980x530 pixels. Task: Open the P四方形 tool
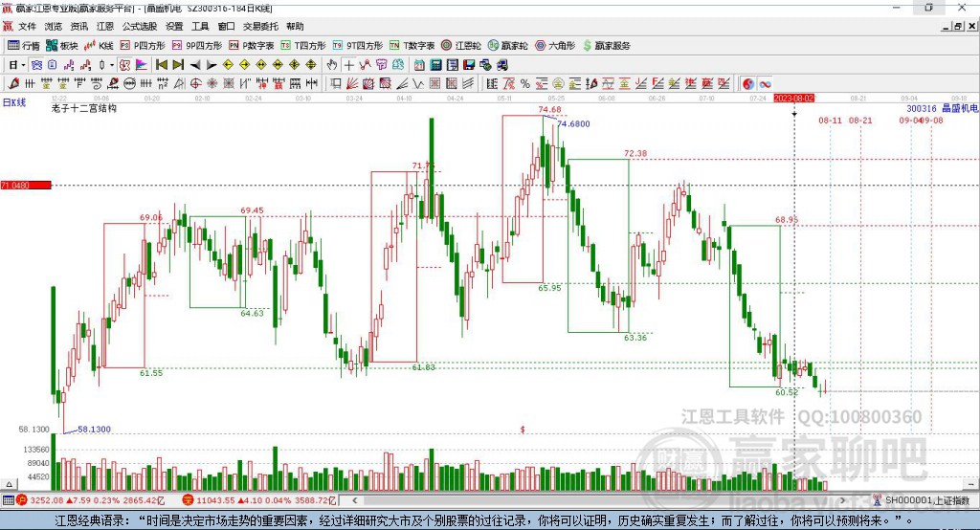143,46
